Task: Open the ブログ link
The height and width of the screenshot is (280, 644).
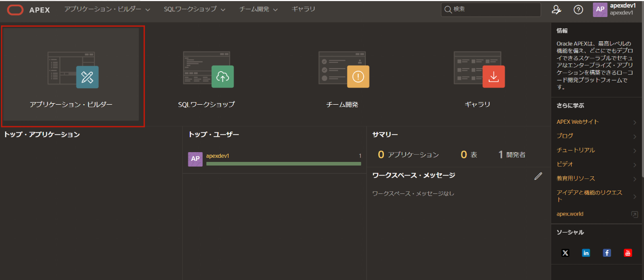Action: click(565, 136)
